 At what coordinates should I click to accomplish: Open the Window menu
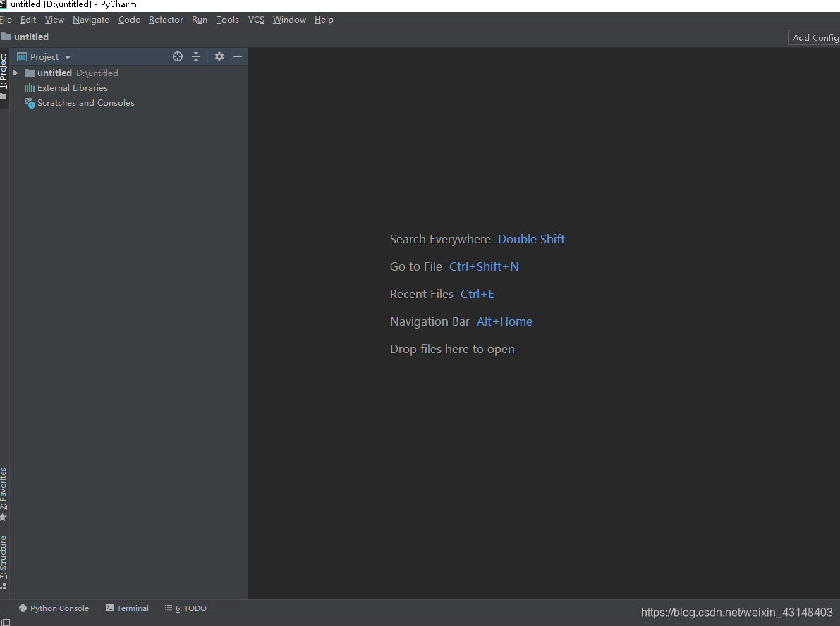(x=288, y=19)
